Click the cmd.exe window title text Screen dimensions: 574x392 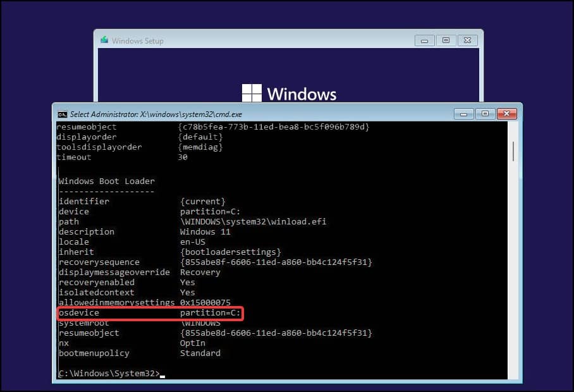(x=156, y=114)
